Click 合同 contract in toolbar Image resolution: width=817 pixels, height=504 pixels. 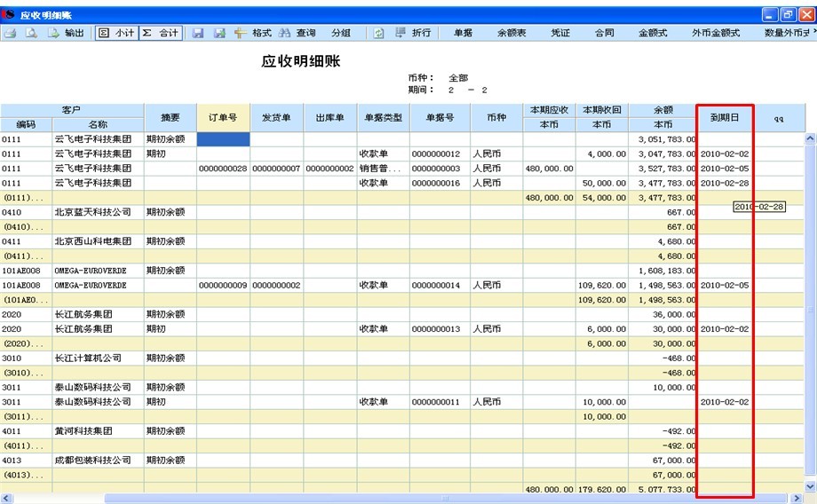pos(605,34)
